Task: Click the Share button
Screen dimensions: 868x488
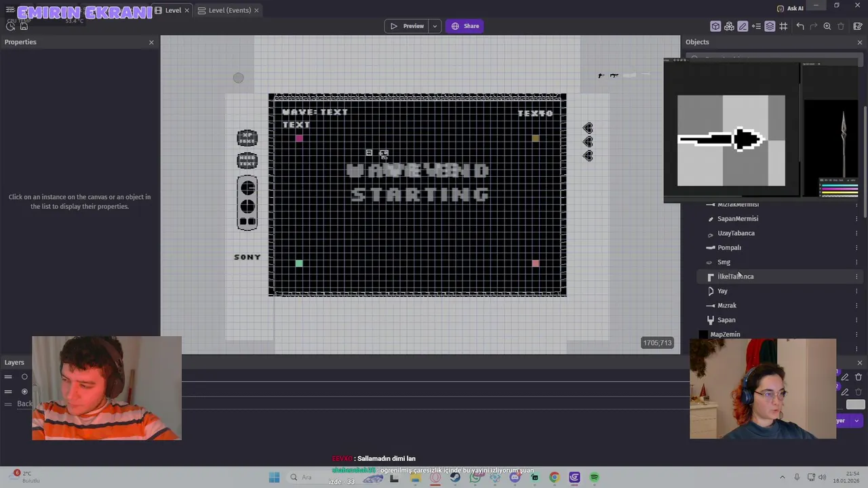Action: click(465, 26)
